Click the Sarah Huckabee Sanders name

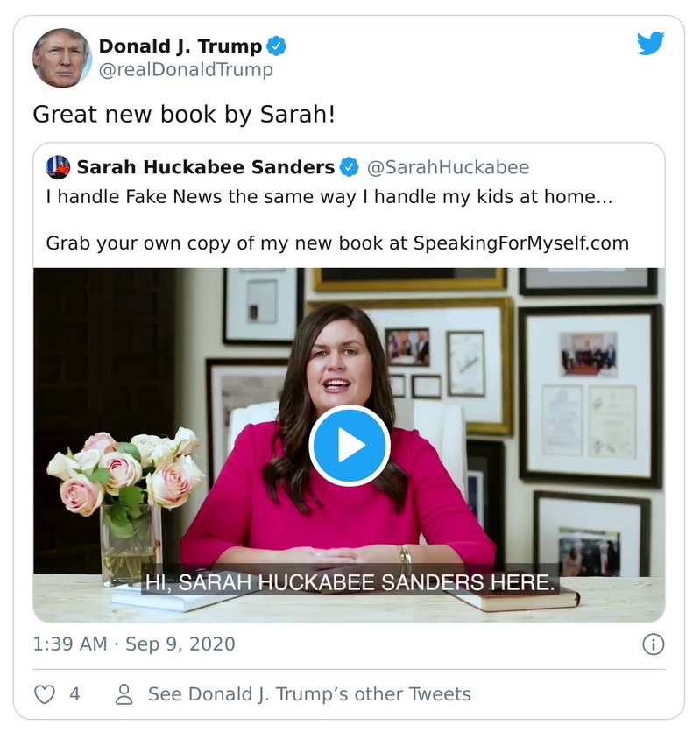[x=205, y=167]
